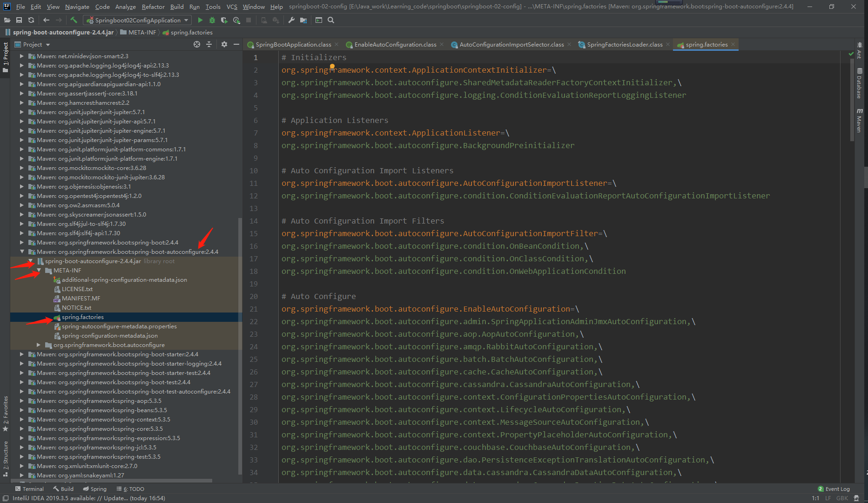The width and height of the screenshot is (868, 503).
Task: Toggle the tool window bars icon in the bottom-left corner
Action: pyautogui.click(x=5, y=498)
